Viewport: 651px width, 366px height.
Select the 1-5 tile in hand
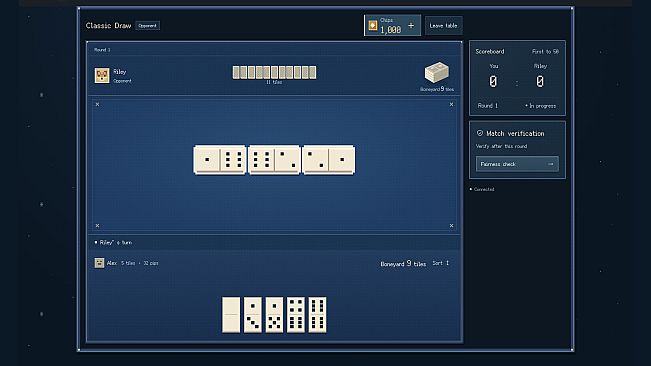(x=274, y=315)
